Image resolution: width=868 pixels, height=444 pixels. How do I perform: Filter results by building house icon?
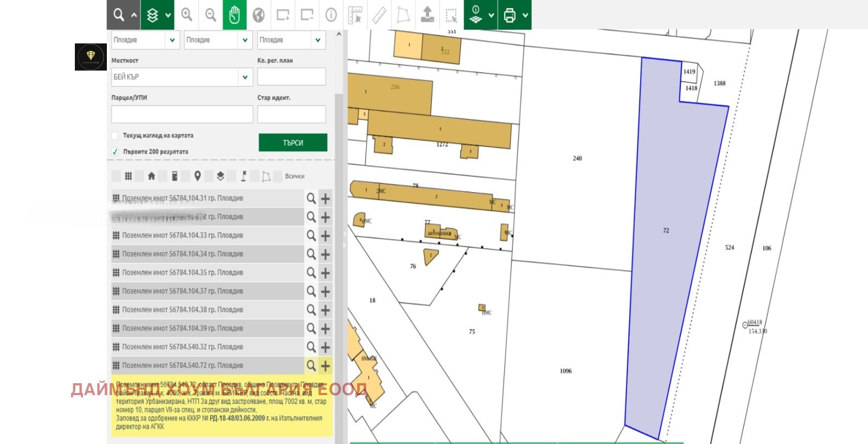coord(151,176)
